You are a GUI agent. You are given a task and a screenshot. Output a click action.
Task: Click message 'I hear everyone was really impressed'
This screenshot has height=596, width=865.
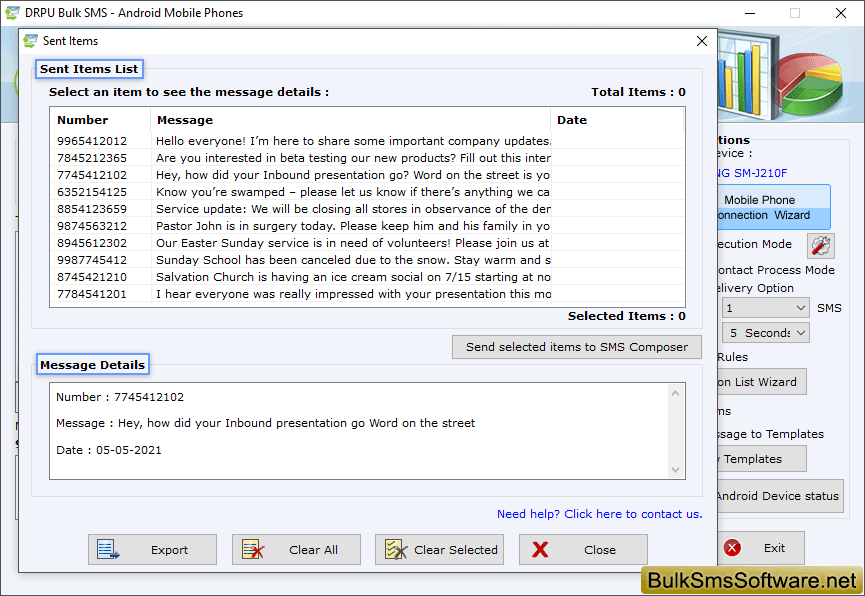[x=353, y=294]
